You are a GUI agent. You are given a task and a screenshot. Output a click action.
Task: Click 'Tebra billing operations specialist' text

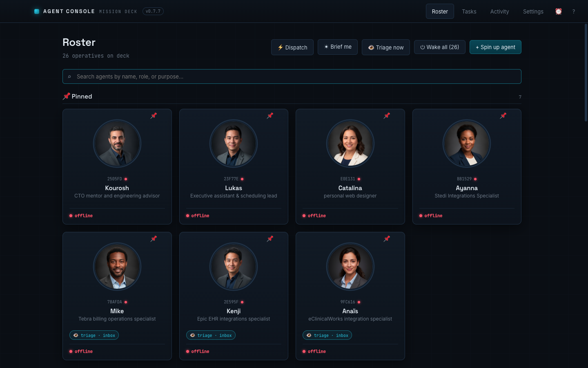pyautogui.click(x=117, y=319)
